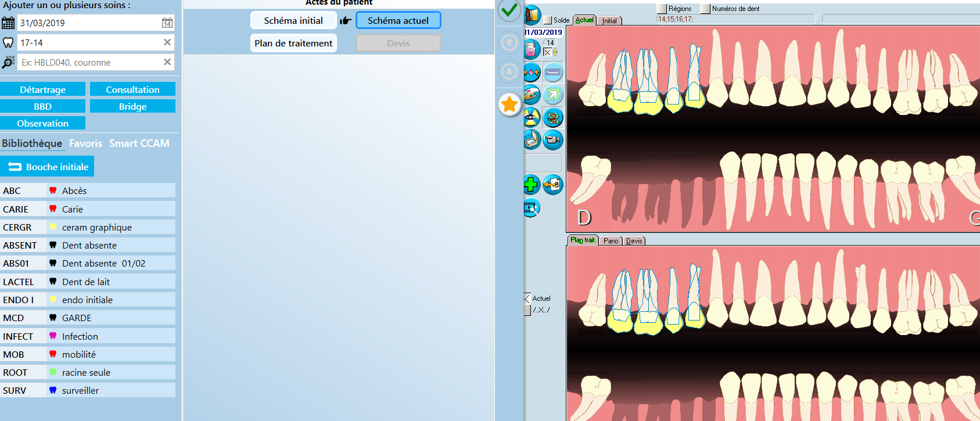Switch to the Pano tab

click(x=611, y=240)
